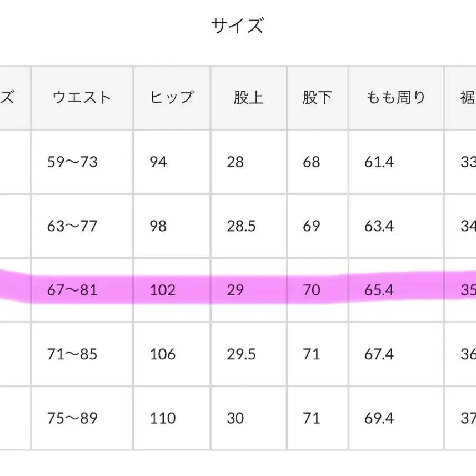Click the もも周り column header

click(396, 98)
